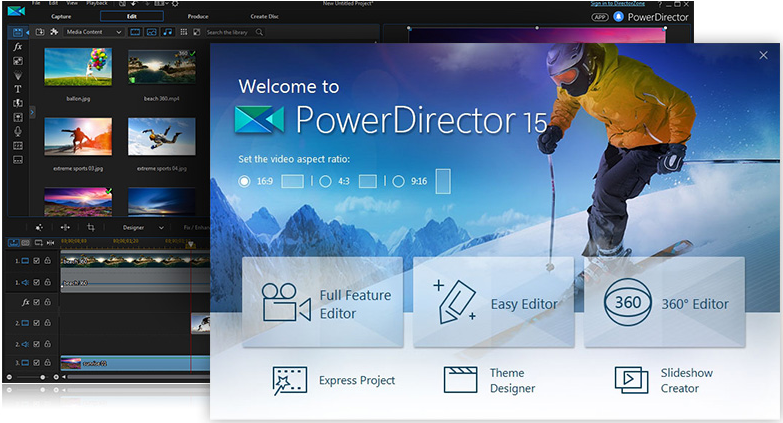Toggle the image filter in the media library
Viewport: 783px width, 423px height.
(x=151, y=32)
